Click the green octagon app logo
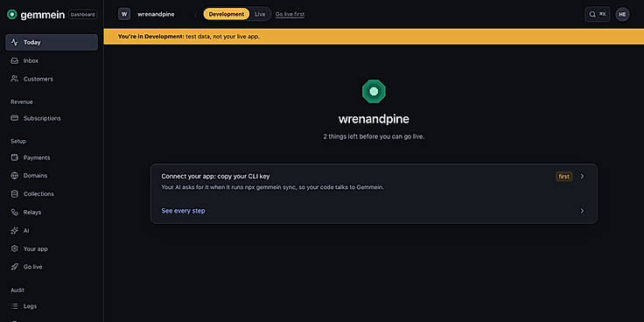The width and height of the screenshot is (644, 322). click(x=374, y=91)
